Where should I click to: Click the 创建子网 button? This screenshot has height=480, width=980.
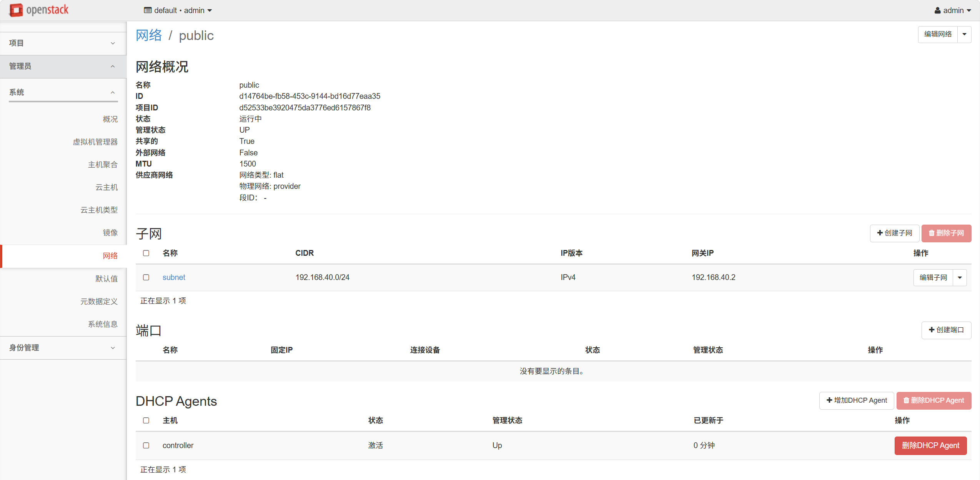(x=895, y=233)
